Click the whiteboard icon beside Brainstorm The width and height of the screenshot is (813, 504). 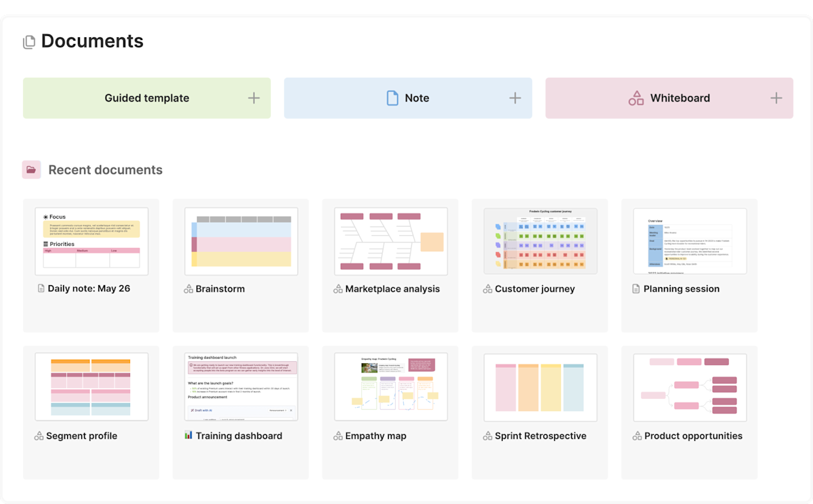pyautogui.click(x=189, y=289)
